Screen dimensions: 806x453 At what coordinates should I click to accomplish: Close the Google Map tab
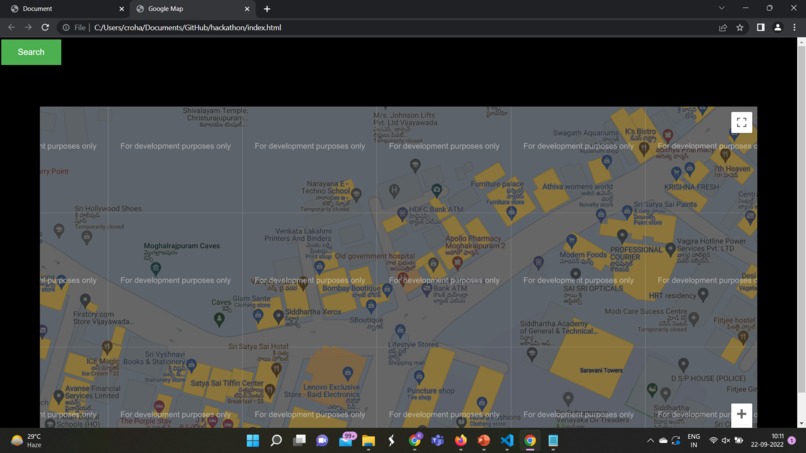tap(247, 9)
